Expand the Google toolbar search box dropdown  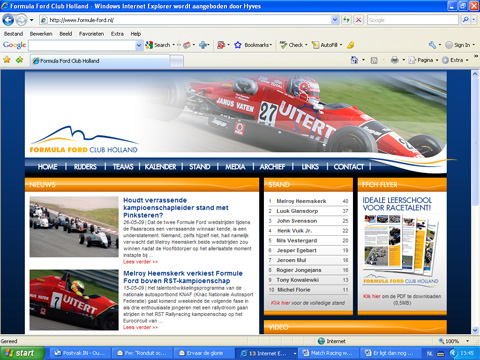click(139, 45)
